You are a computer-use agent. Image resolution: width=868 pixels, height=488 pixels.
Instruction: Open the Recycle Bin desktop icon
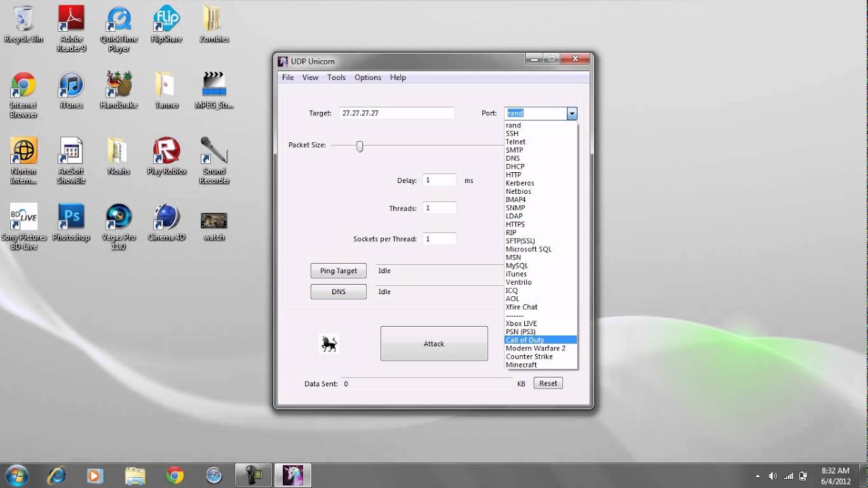pyautogui.click(x=24, y=24)
